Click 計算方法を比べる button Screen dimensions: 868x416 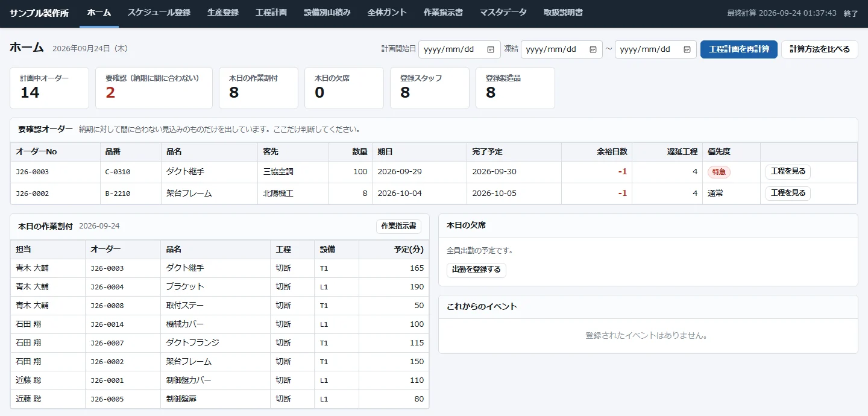point(820,49)
